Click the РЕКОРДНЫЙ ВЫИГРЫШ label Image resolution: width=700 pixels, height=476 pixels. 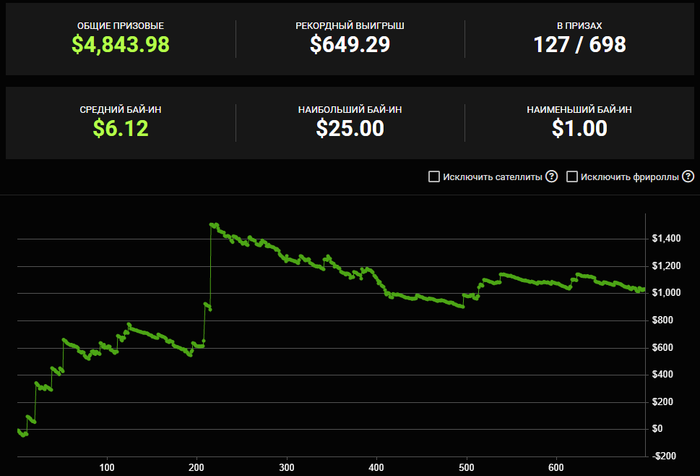[x=350, y=26]
